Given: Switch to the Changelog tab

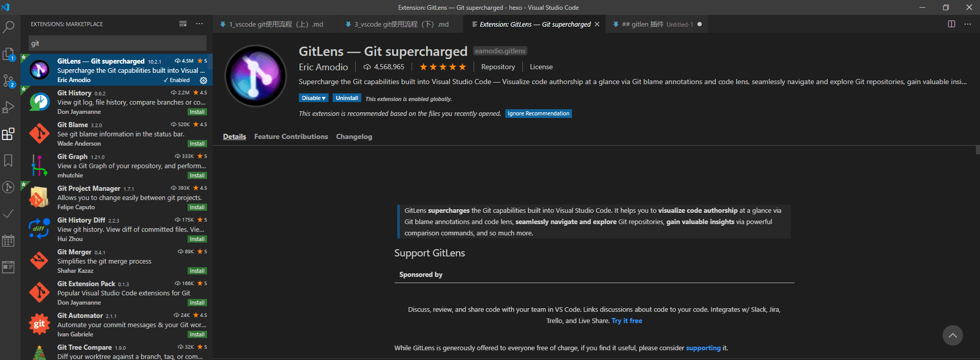Looking at the screenshot, I should 354,136.
